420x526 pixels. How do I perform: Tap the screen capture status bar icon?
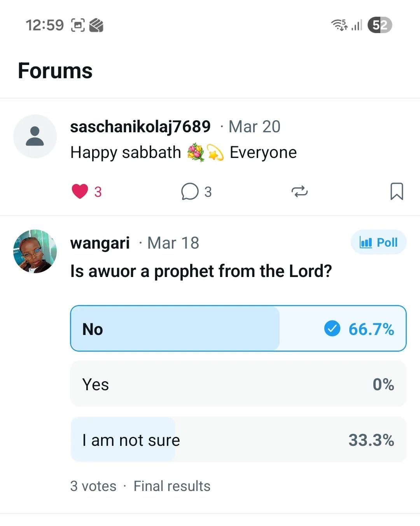tap(78, 25)
